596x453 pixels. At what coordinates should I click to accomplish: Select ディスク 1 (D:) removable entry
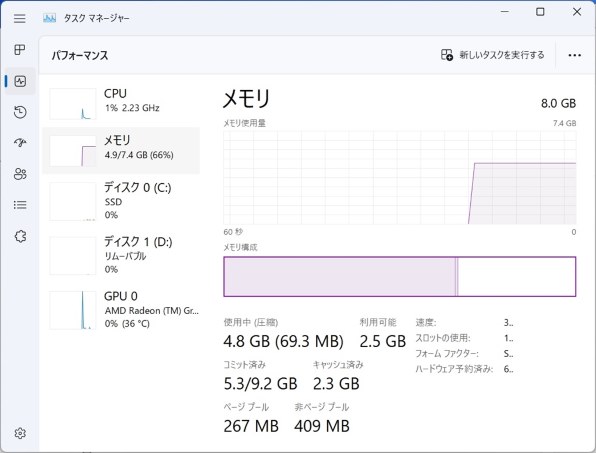121,255
